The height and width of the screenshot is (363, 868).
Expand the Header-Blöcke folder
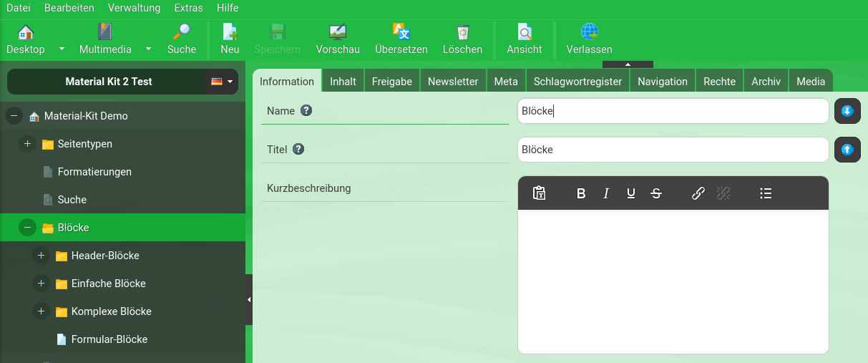pyautogui.click(x=41, y=256)
